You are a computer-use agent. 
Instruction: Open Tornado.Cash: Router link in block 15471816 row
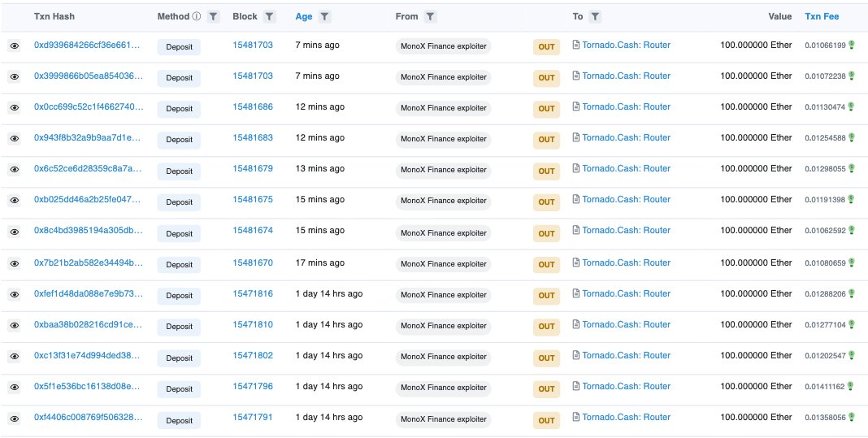pos(626,293)
